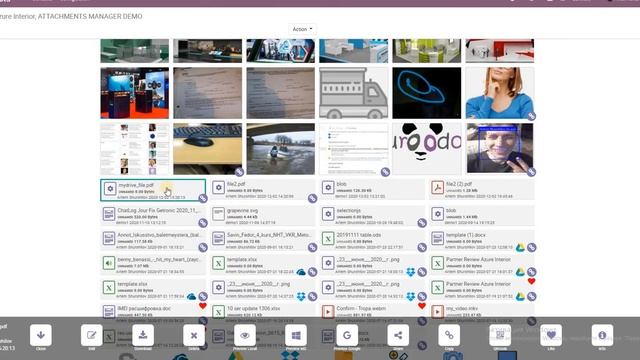
Task: Click link badge on selectionjs card
Action: (422, 223)
